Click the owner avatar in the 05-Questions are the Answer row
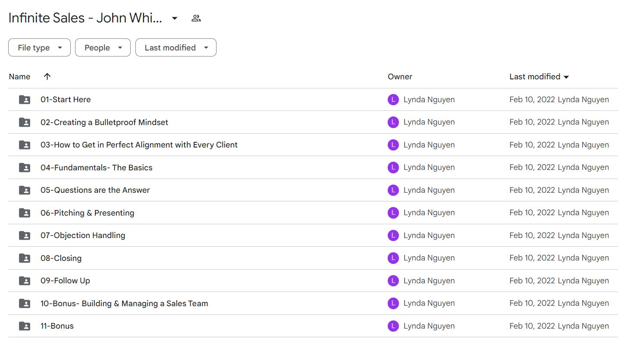Image resolution: width=618 pixels, height=364 pixels. click(x=393, y=190)
